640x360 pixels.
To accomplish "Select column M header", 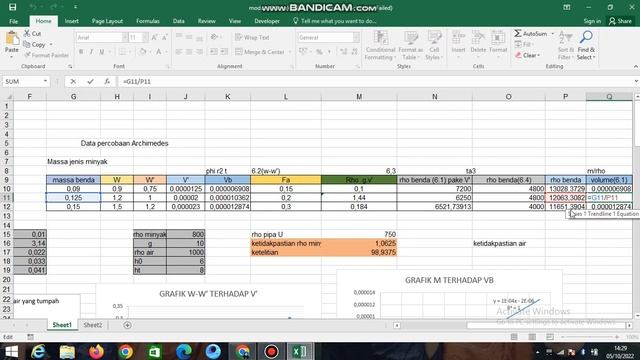I will pos(359,97).
